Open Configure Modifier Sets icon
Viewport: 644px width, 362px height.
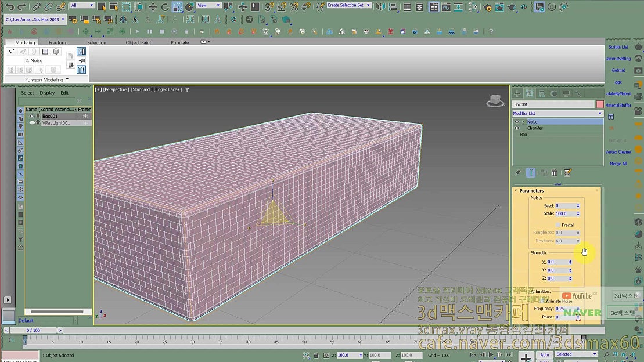[x=568, y=172]
